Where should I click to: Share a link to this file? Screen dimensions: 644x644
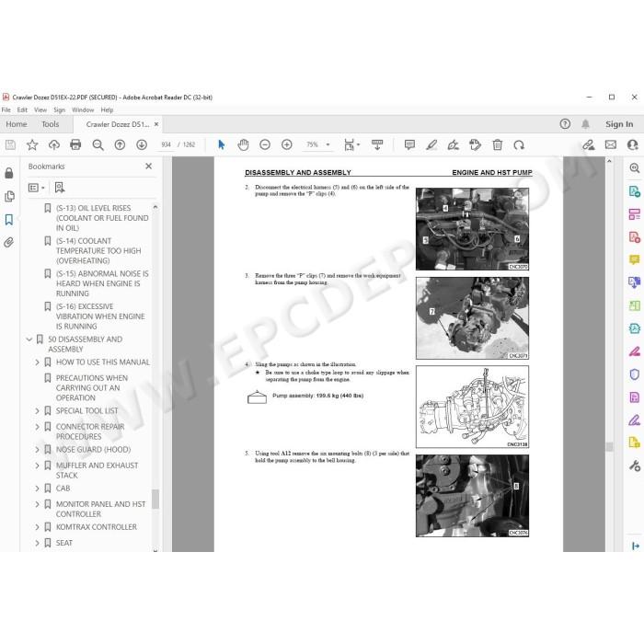pos(588,144)
